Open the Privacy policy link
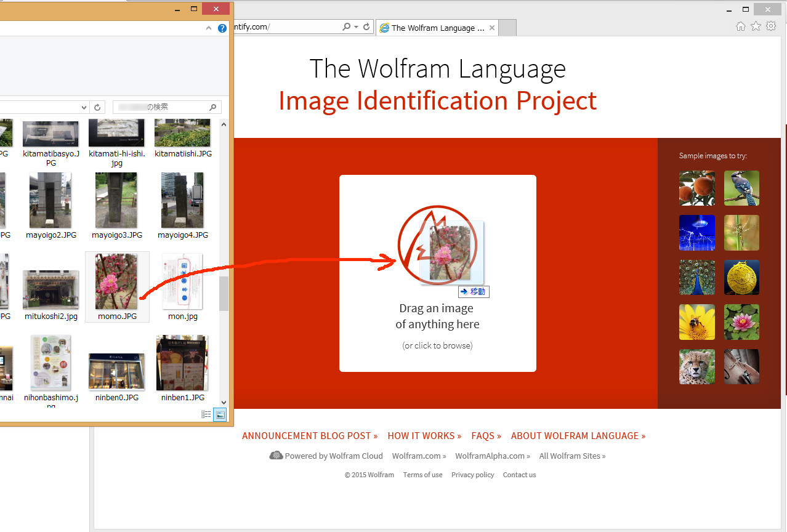This screenshot has height=532, width=787. [473, 475]
